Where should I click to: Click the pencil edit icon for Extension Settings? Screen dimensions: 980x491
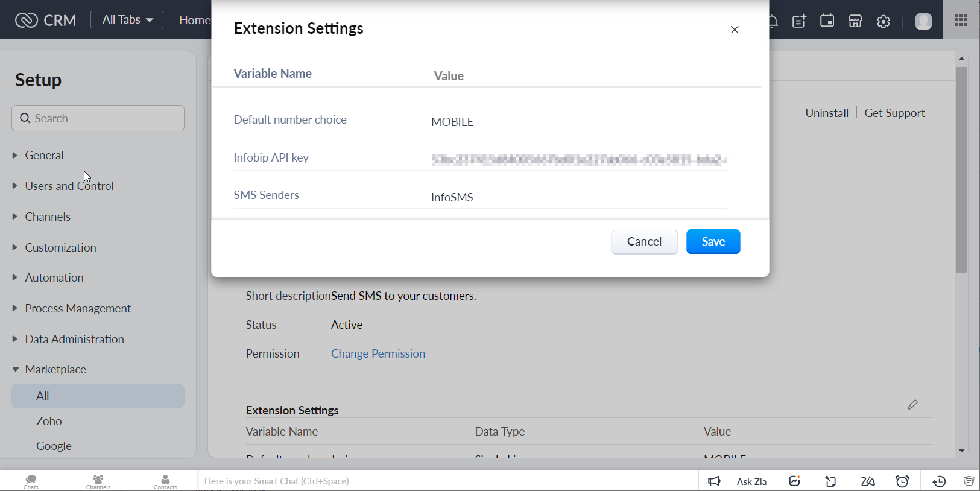coord(912,405)
